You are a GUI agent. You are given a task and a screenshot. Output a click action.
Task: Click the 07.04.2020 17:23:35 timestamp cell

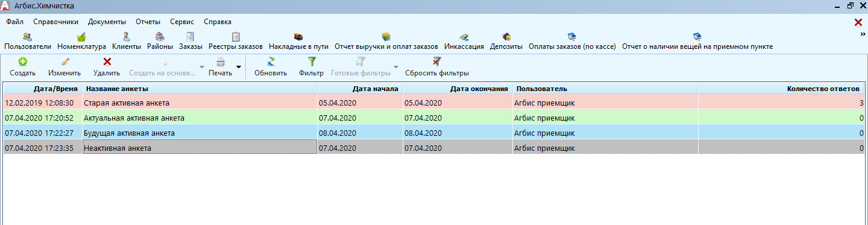(x=43, y=148)
